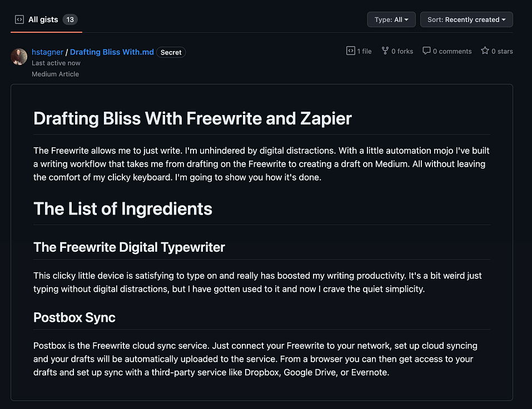Click the code icon beside All gists
Viewport: 532px width, 409px height.
pyautogui.click(x=19, y=19)
